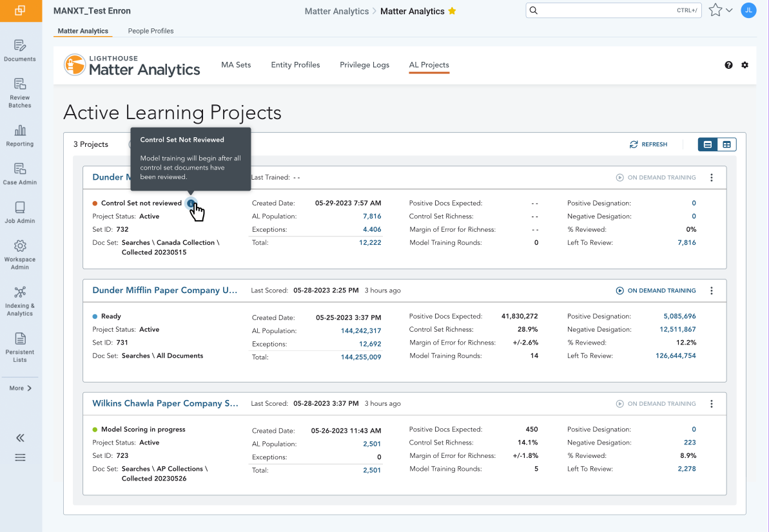Open kebab menu for Set ID 732 project
This screenshot has height=532, width=769.
tap(712, 177)
